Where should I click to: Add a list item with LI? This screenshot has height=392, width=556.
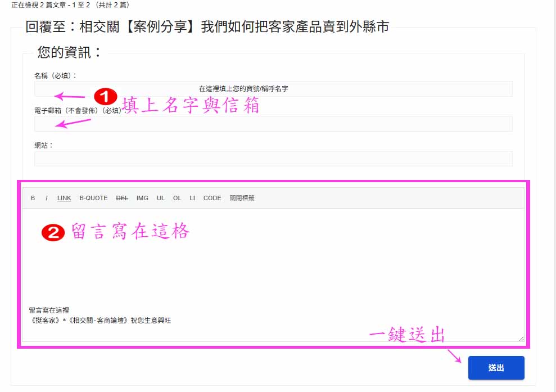[192, 198]
